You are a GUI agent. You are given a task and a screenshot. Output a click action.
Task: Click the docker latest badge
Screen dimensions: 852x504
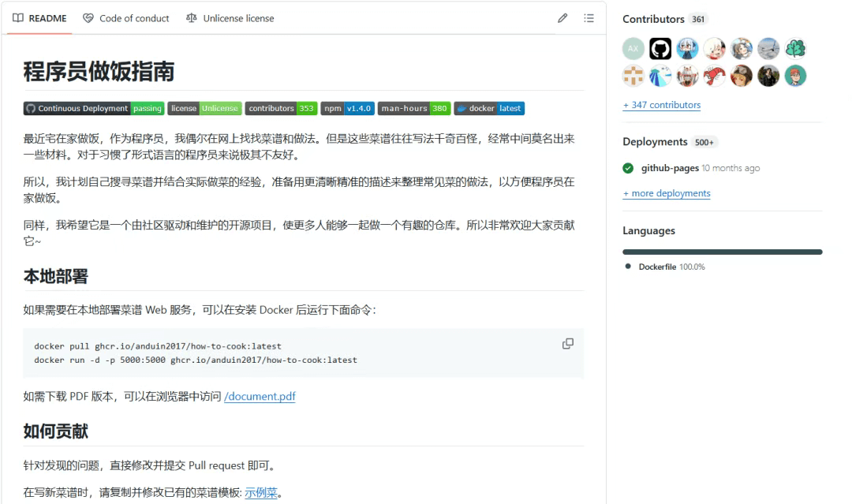click(489, 109)
